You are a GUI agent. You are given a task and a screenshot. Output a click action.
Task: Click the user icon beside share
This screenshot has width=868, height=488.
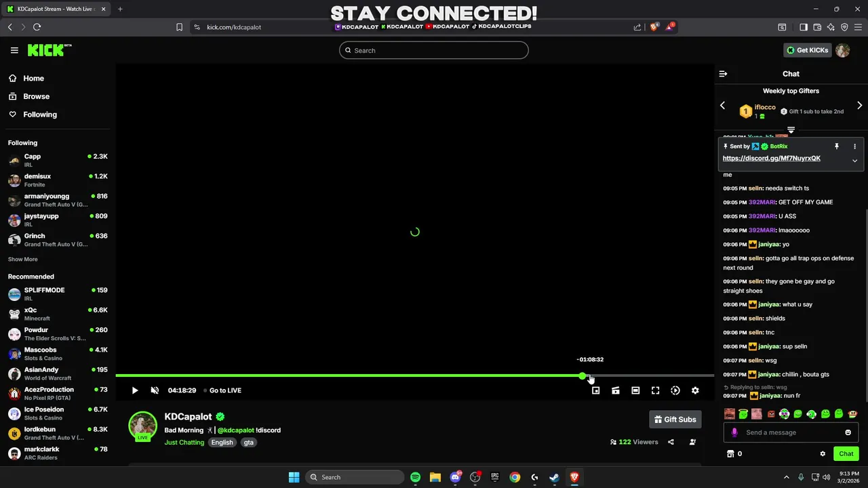click(x=692, y=442)
